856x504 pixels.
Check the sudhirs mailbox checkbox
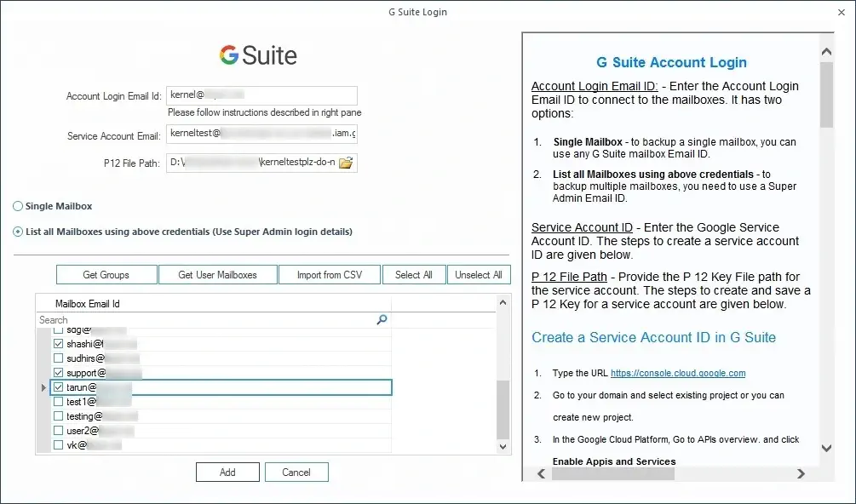(59, 358)
